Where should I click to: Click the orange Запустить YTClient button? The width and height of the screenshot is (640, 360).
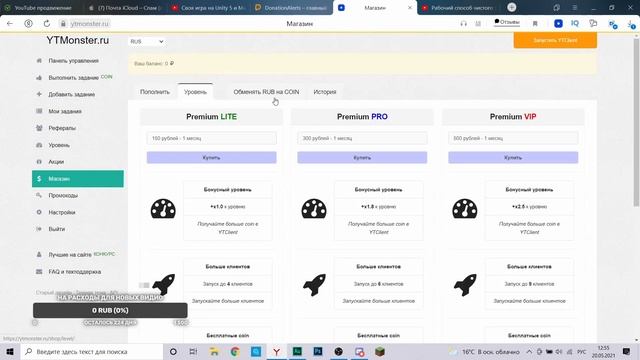coord(555,40)
